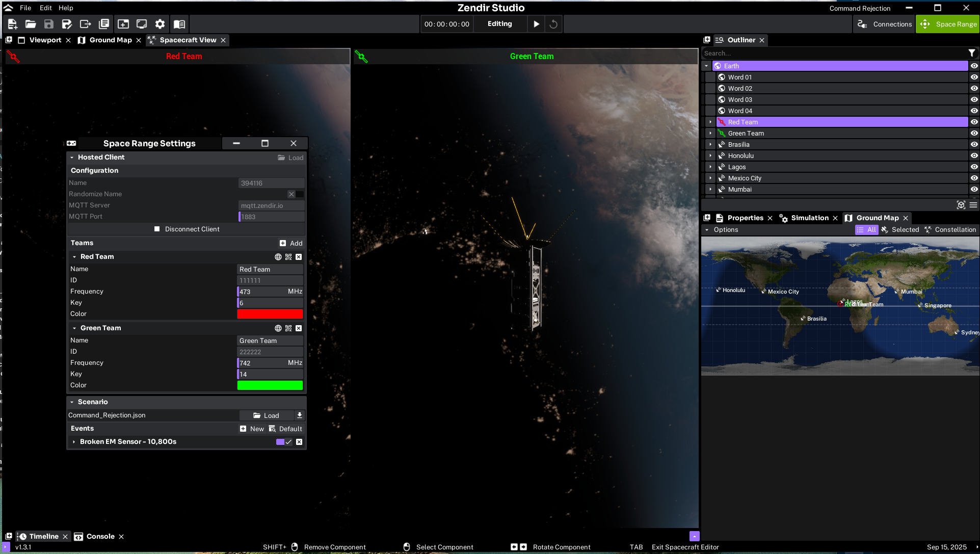Click the fullscreen monitor icon in toolbar

(142, 24)
